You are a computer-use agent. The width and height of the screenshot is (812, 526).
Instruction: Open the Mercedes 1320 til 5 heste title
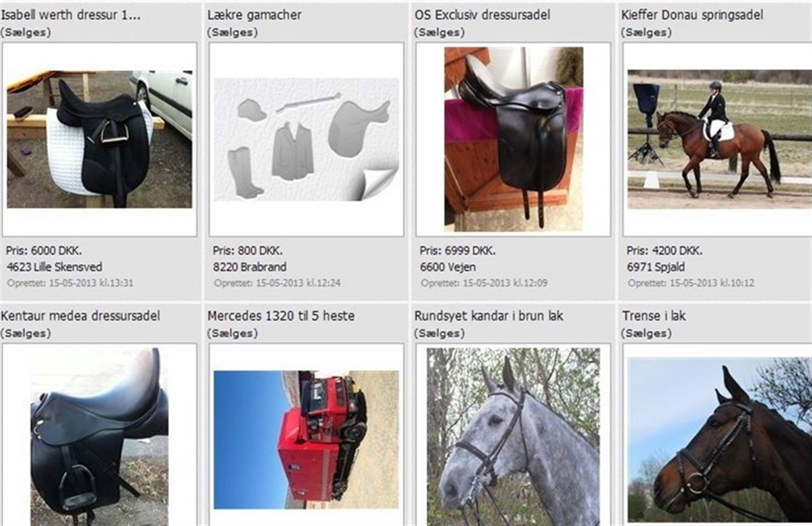[281, 316]
